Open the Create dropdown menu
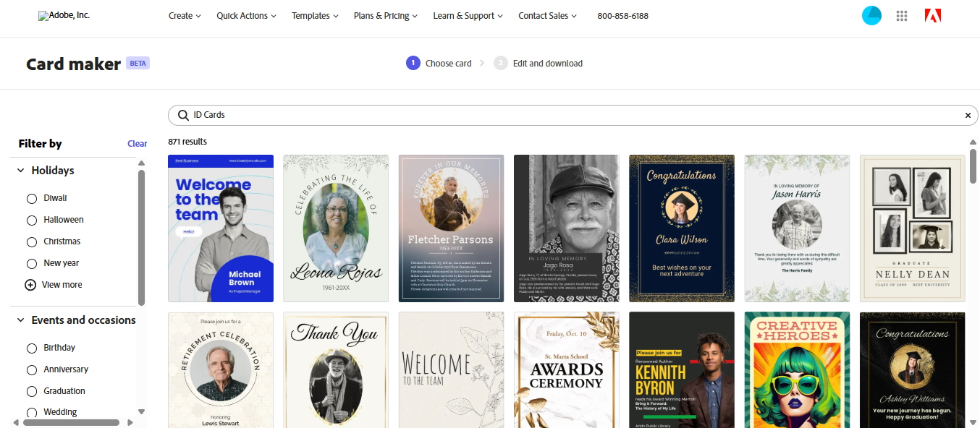Image resolution: width=980 pixels, height=428 pixels. point(185,16)
